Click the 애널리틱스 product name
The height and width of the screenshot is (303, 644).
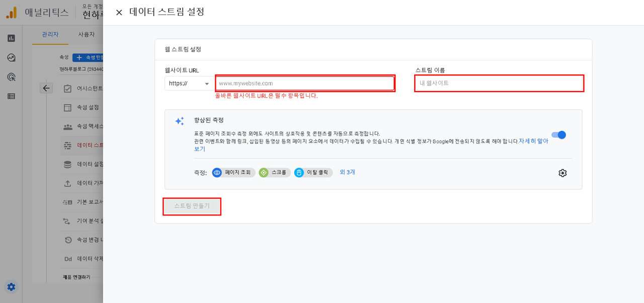[x=47, y=13]
